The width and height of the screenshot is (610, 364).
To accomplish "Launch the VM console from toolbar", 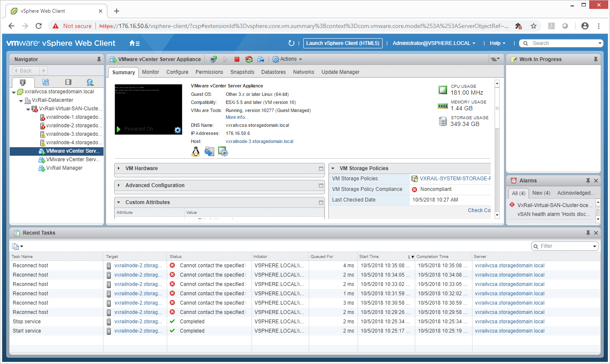I will coord(213,59).
